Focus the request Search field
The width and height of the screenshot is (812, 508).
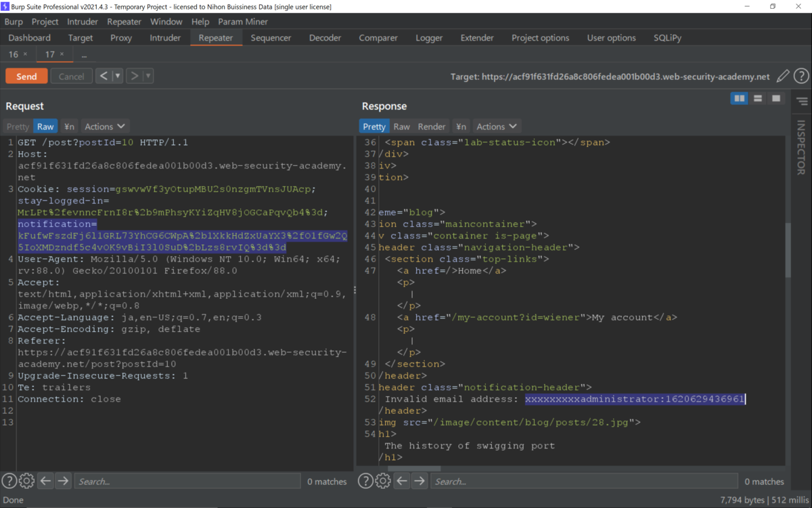187,481
